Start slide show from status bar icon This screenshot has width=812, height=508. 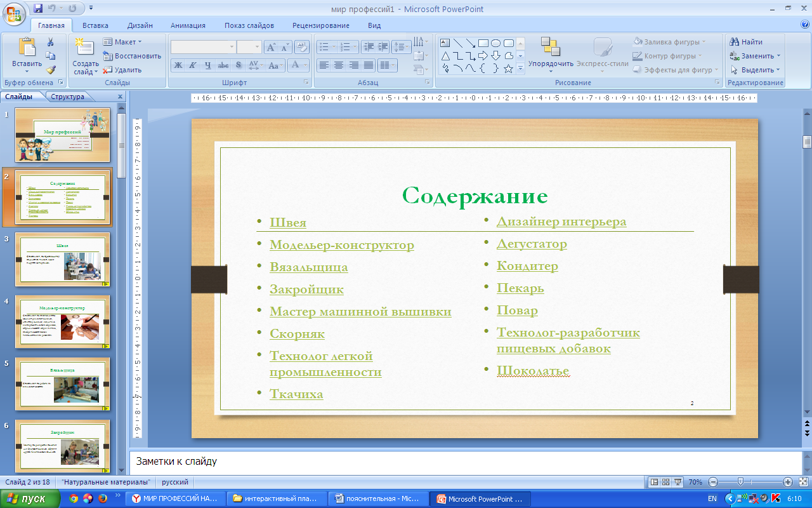[x=678, y=482]
